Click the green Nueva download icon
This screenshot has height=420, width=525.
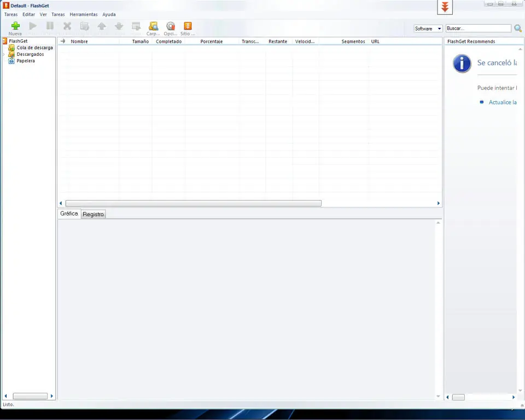[x=15, y=26]
